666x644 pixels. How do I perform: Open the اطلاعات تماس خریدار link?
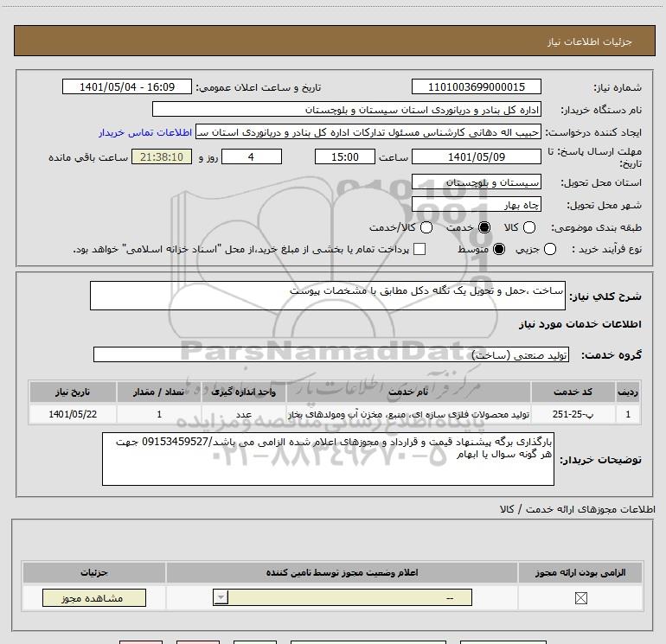(x=145, y=132)
